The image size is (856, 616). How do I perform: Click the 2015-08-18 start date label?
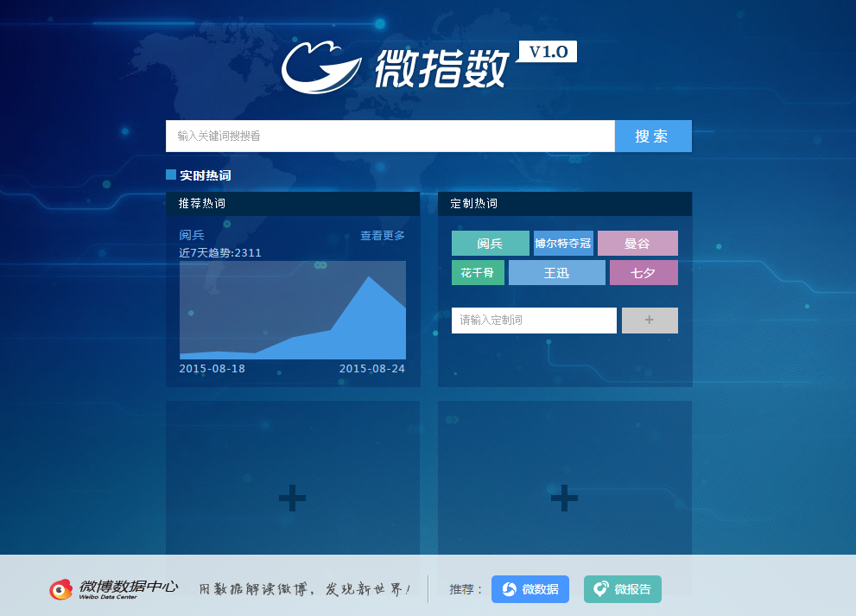click(212, 369)
